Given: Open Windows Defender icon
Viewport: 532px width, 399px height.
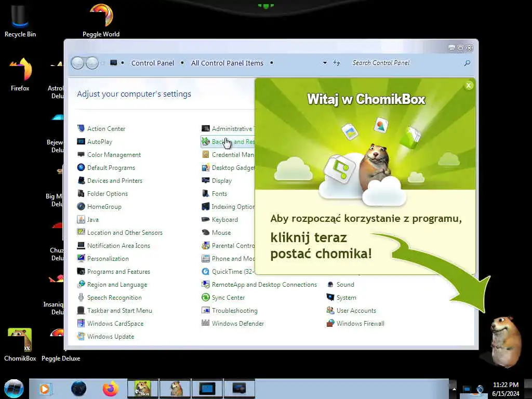Looking at the screenshot, I should (x=206, y=323).
